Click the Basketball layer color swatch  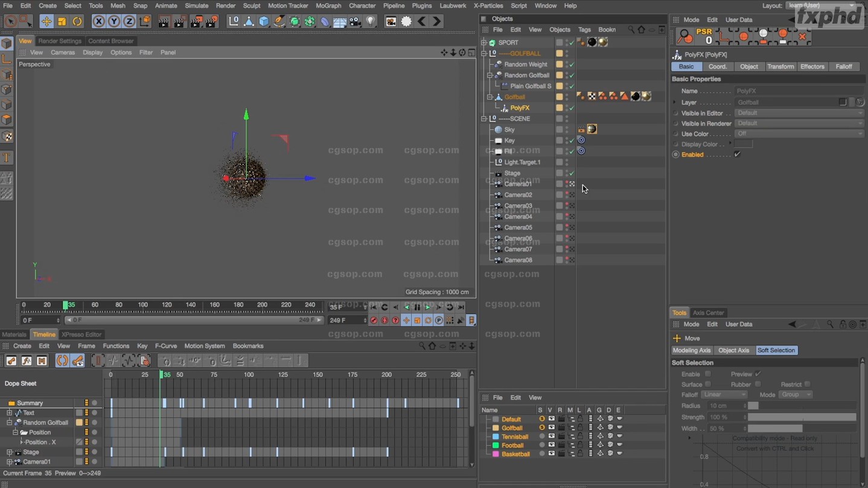tap(496, 454)
